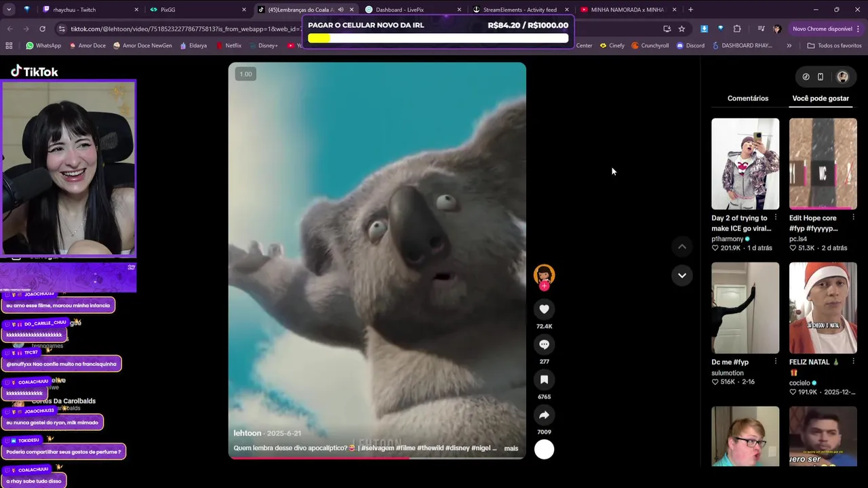Open the white round sound disc
This screenshot has width=868, height=488.
[x=544, y=449]
